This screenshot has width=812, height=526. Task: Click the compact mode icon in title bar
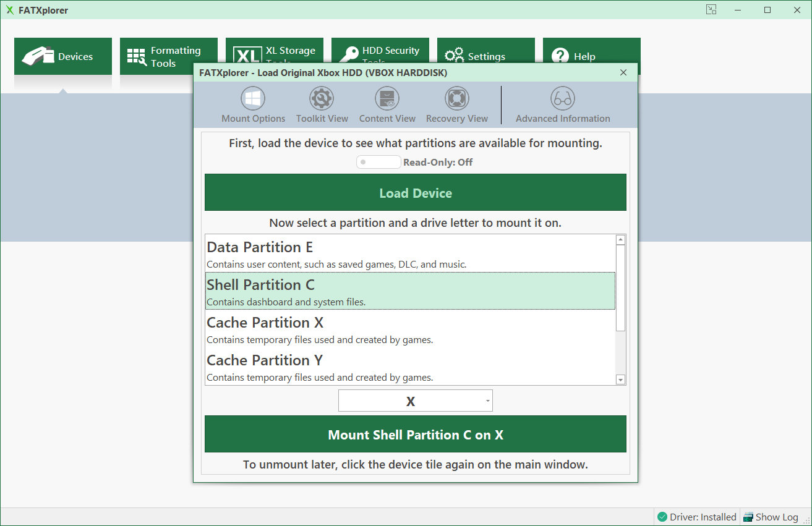pos(712,9)
